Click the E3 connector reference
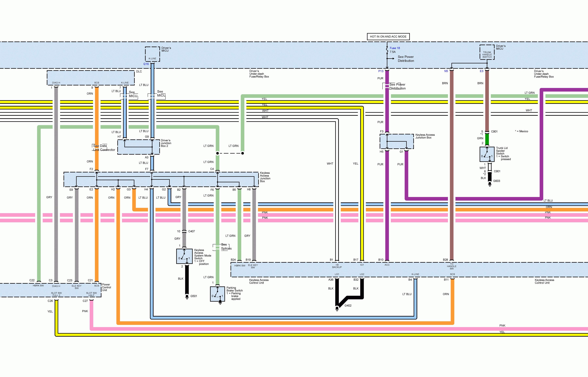The height and width of the screenshot is (377, 588). pos(481,71)
